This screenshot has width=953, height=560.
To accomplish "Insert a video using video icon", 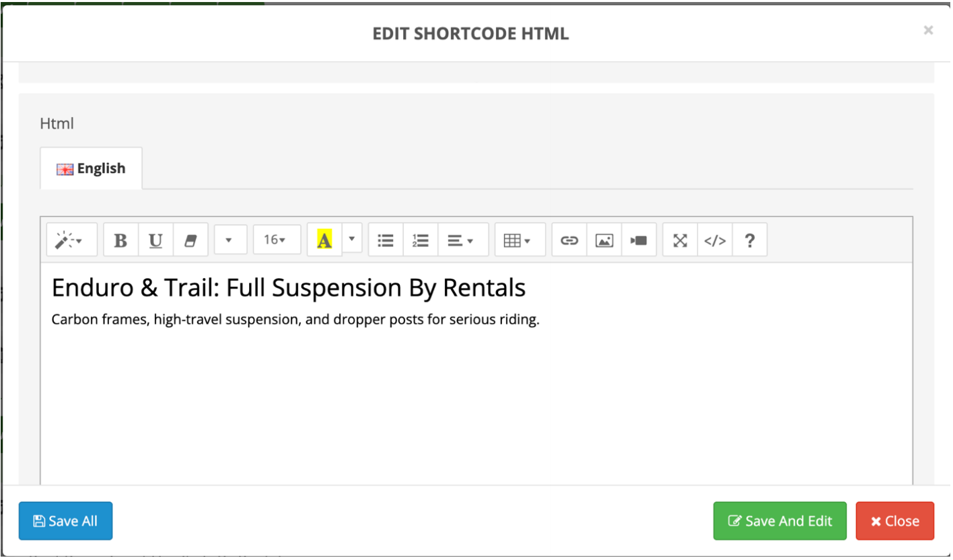I will click(639, 240).
